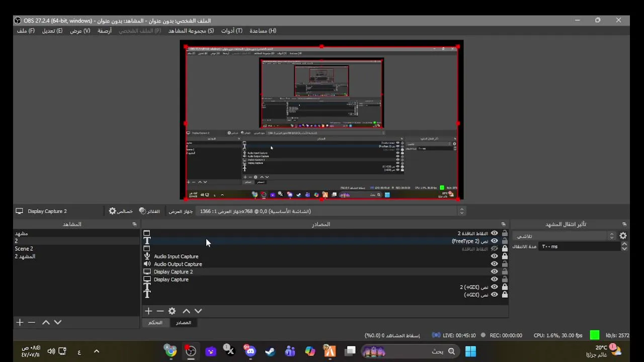The height and width of the screenshot is (362, 644).
Task: Toggle visibility of التقاط النافذة 2 source
Action: (x=495, y=233)
